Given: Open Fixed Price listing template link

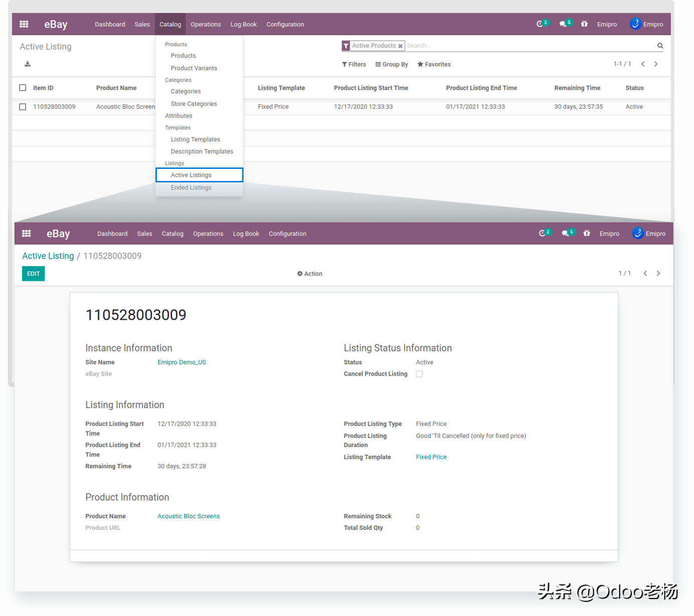Looking at the screenshot, I should pos(431,457).
